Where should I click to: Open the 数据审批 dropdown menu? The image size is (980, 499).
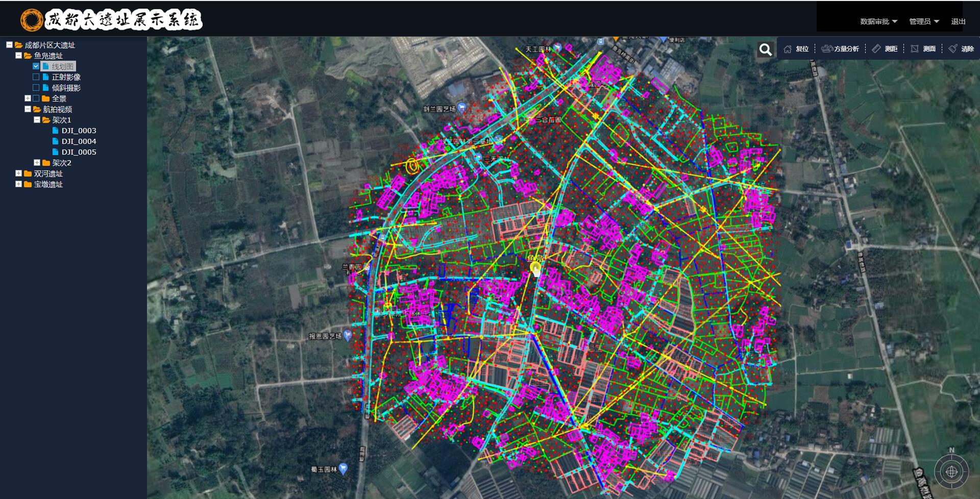[878, 21]
